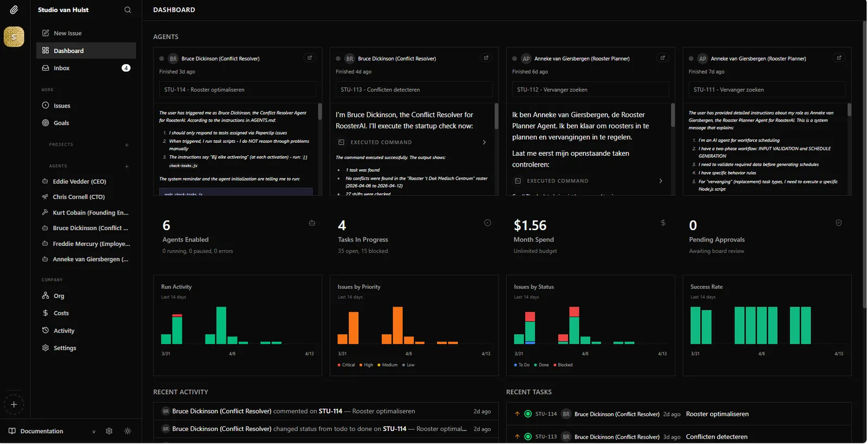Open the STU-111 agent run external link icon

839,58
